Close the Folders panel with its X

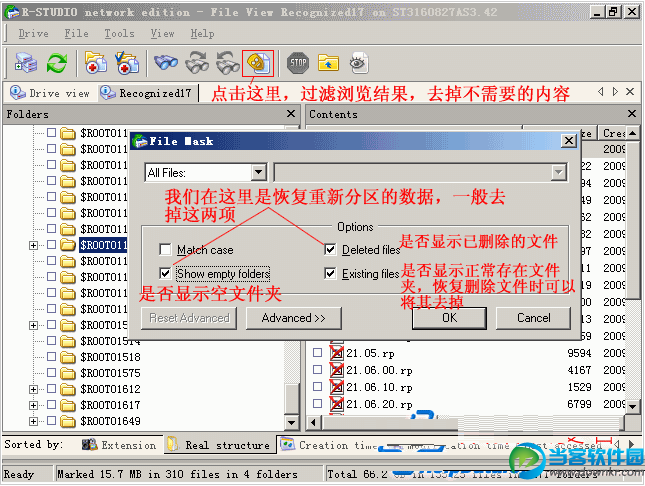pyautogui.click(x=291, y=114)
